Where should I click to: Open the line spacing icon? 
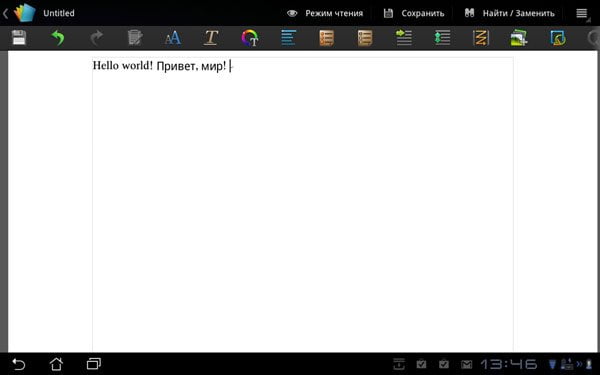point(442,38)
